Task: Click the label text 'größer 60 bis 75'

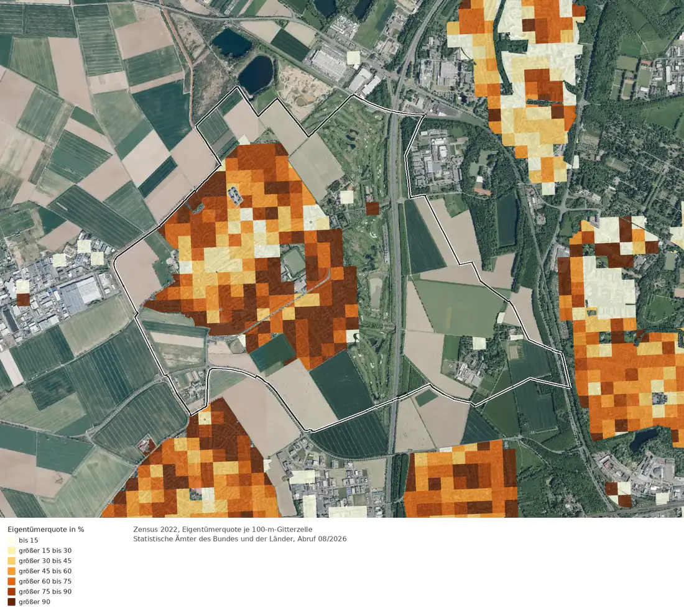Action: pyautogui.click(x=45, y=581)
